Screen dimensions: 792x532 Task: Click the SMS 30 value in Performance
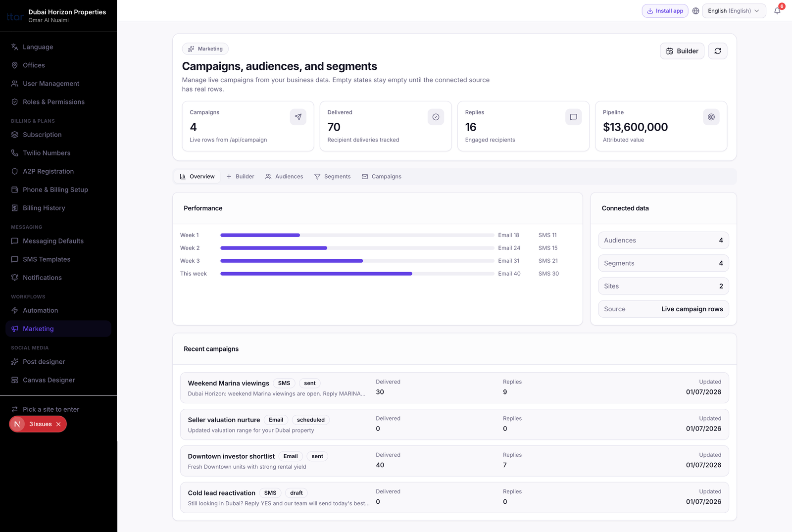pyautogui.click(x=548, y=274)
